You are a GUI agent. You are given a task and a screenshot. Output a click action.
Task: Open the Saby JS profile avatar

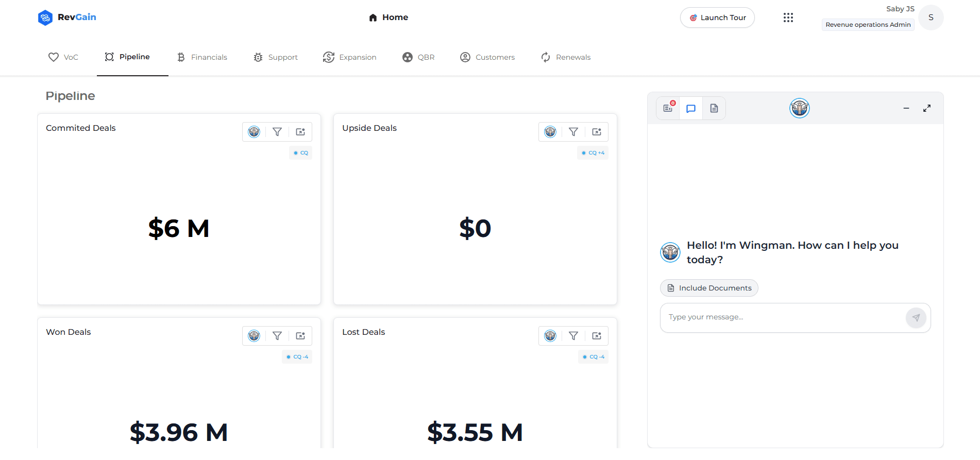931,18
